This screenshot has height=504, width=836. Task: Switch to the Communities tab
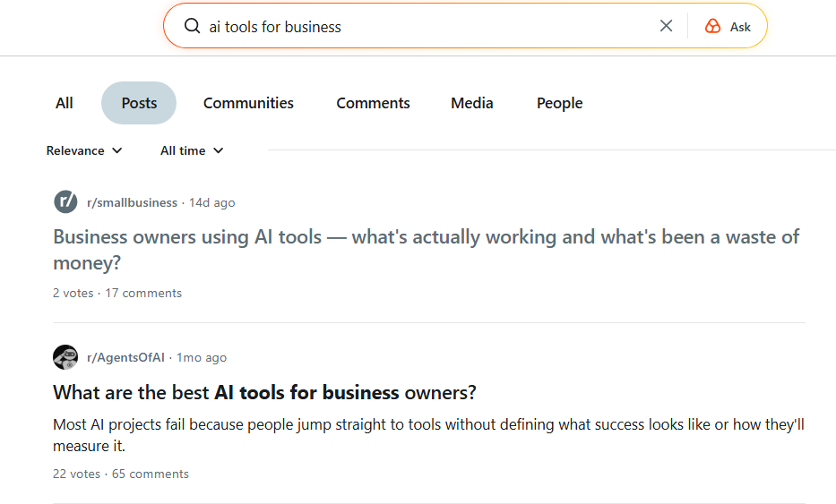pos(248,103)
